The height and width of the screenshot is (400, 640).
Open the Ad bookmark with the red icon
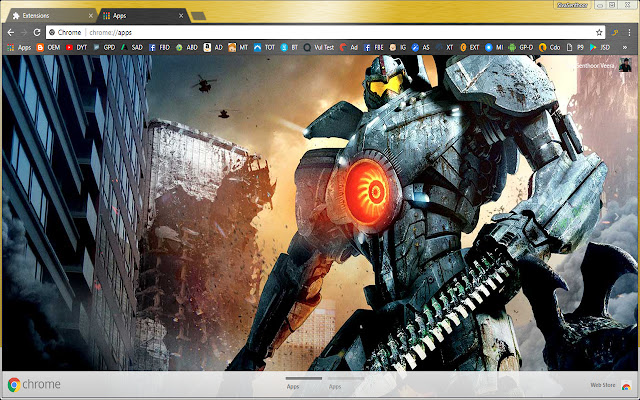coord(349,47)
